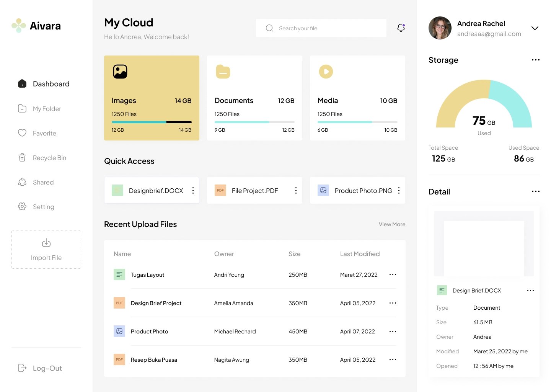Image resolution: width=551 pixels, height=392 pixels.
Task: Open Designbrief.DOCX vertical dots menu
Action: tap(193, 190)
